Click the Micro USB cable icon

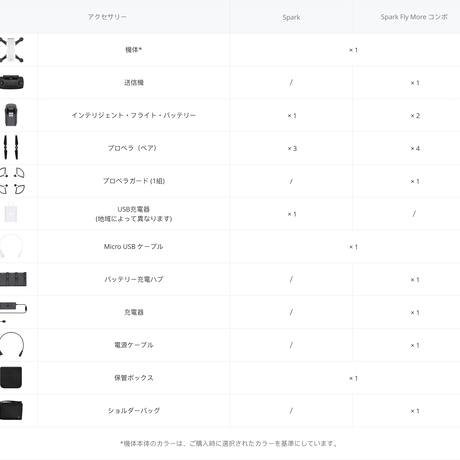(11, 246)
